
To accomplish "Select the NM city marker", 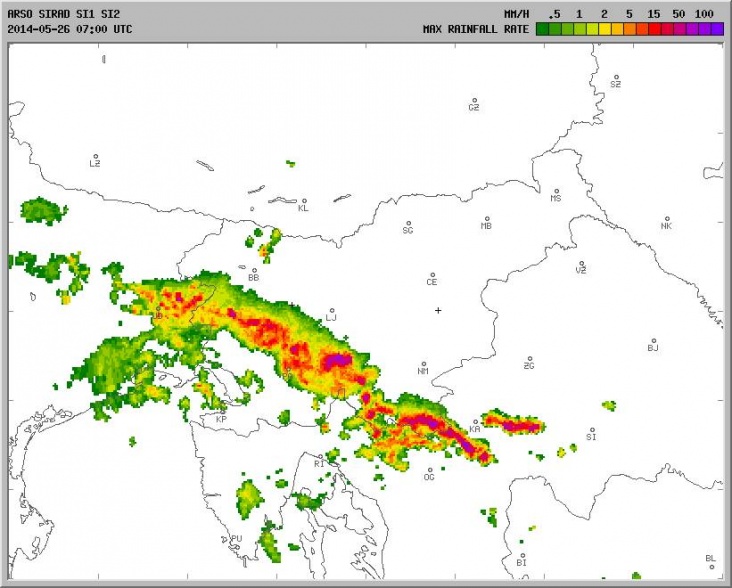I will point(423,365).
